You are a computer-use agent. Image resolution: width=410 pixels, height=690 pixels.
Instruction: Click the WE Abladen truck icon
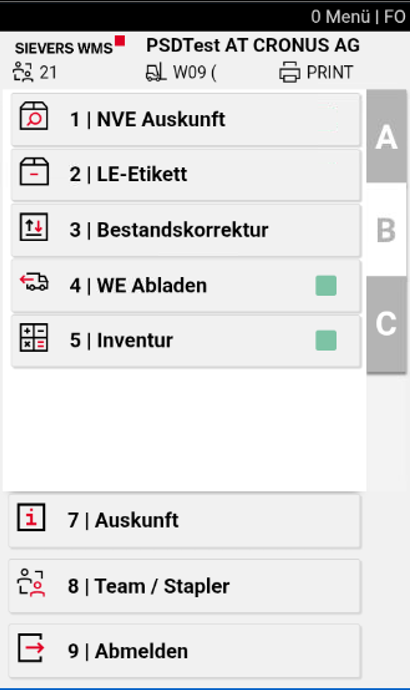(x=34, y=282)
